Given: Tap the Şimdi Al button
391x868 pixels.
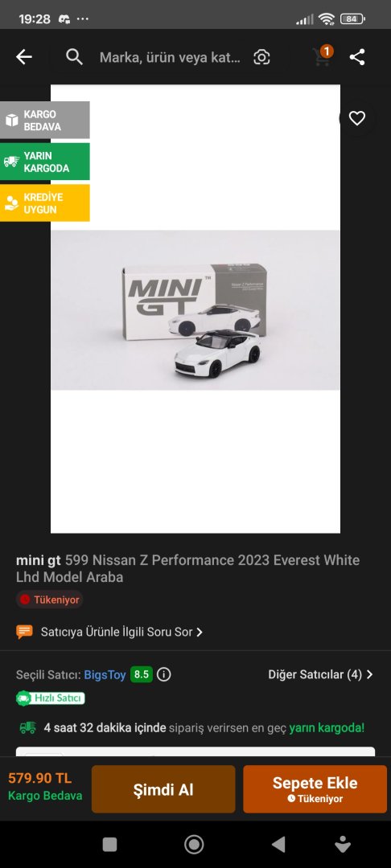Looking at the screenshot, I should pos(163,789).
